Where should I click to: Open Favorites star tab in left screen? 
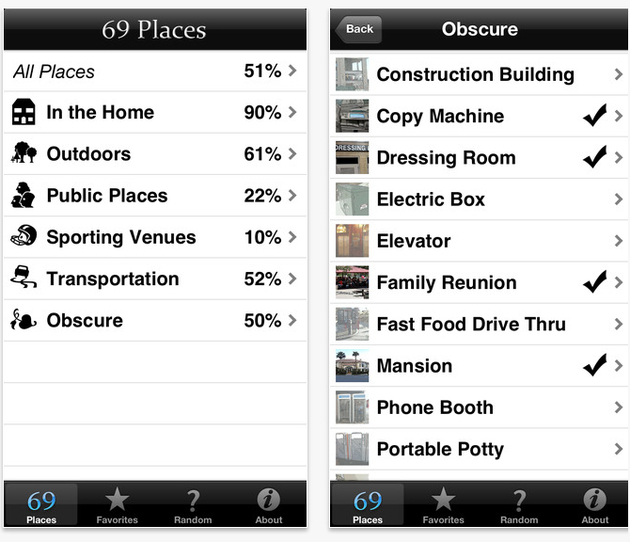(117, 504)
